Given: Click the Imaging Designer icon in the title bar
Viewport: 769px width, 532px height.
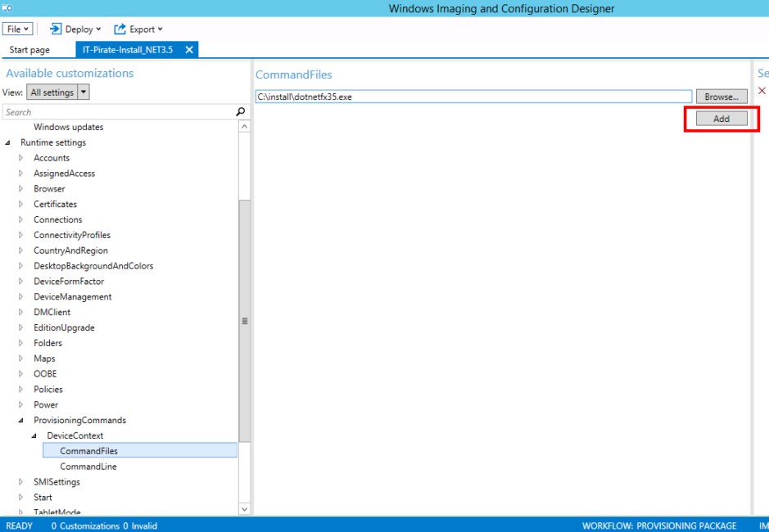Looking at the screenshot, I should point(8,8).
